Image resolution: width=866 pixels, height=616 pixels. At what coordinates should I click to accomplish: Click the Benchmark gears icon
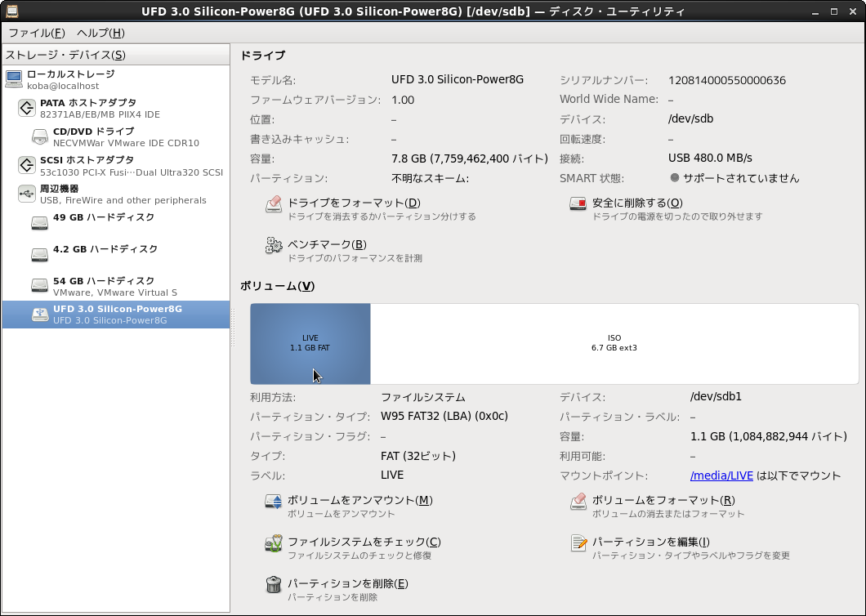(274, 246)
